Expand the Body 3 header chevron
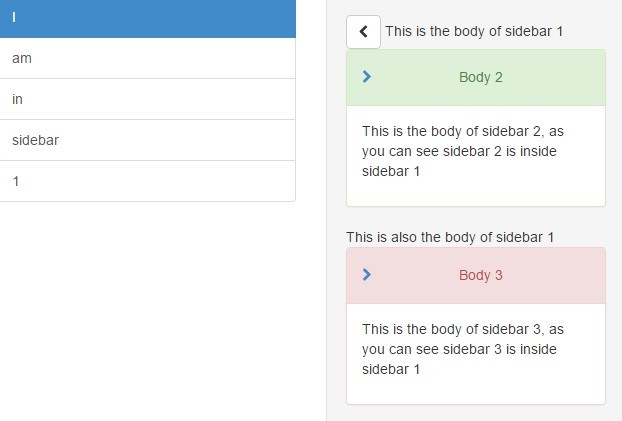 pyautogui.click(x=367, y=274)
